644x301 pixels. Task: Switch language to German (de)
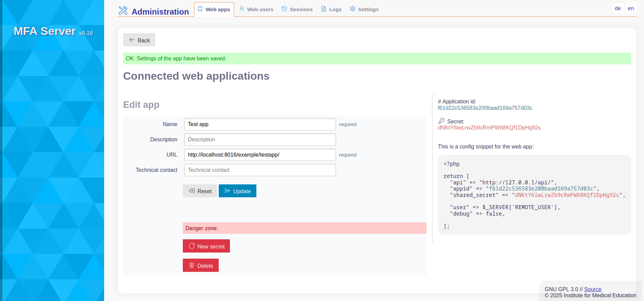click(x=618, y=8)
